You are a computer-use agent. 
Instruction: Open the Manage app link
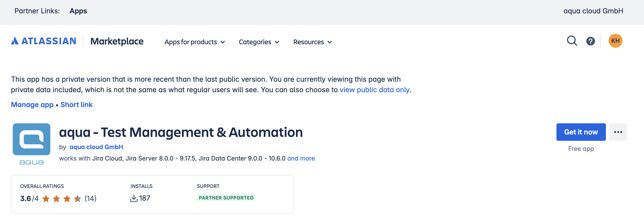point(32,104)
